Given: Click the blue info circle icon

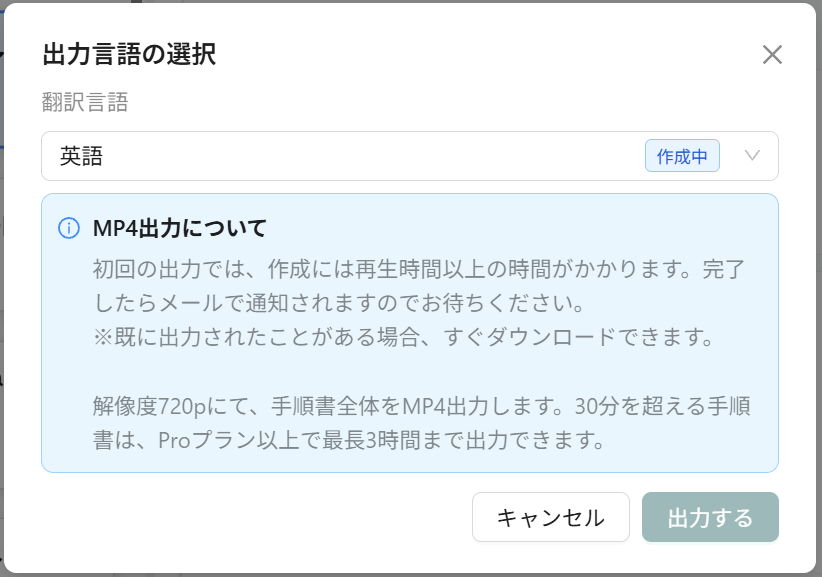Looking at the screenshot, I should pyautogui.click(x=69, y=228).
